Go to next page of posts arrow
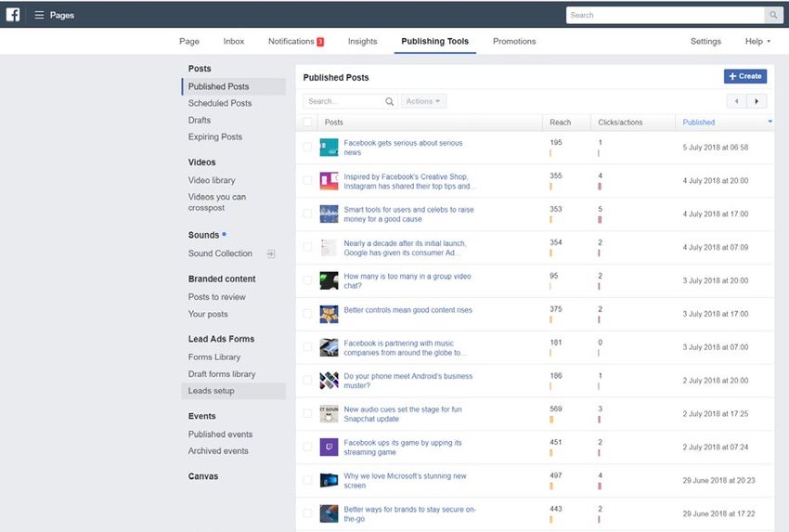789x532 pixels. coord(757,101)
